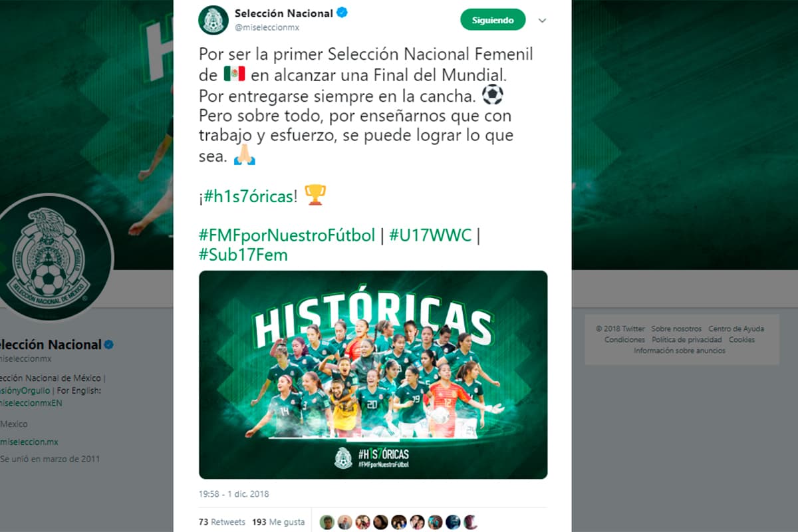Click the verified badge in profile sidebar
The width and height of the screenshot is (798, 532).
tap(109, 344)
